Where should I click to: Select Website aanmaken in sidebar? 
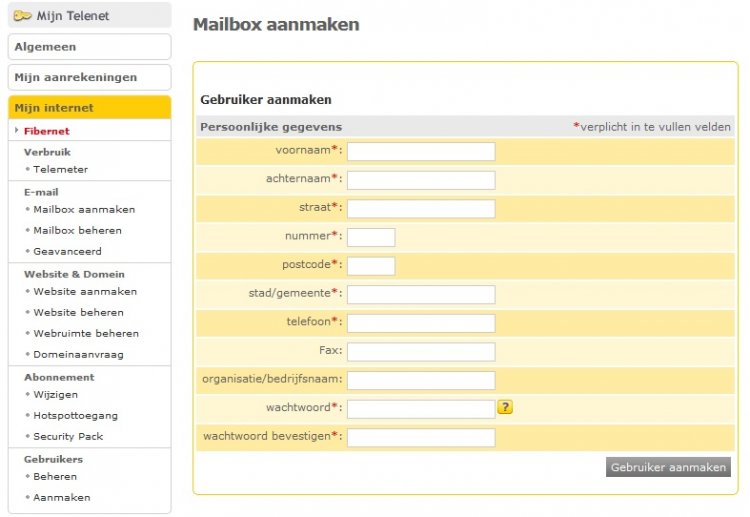85,292
